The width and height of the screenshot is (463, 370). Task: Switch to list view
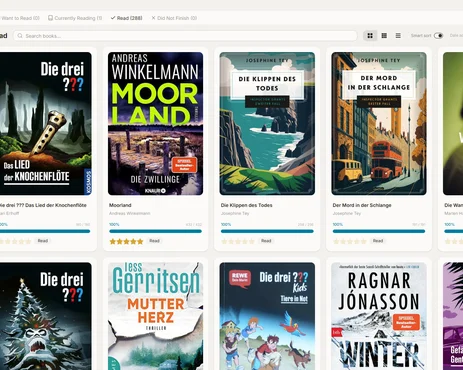point(398,36)
